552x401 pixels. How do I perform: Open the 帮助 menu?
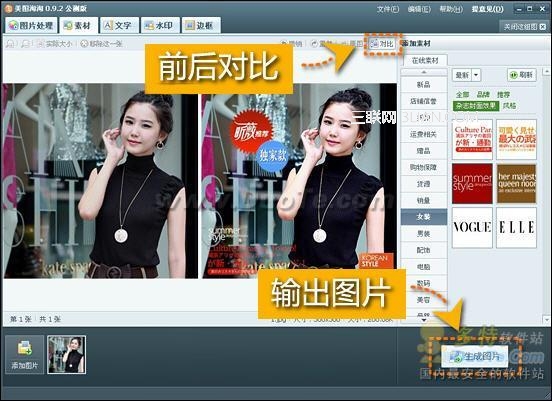pos(451,9)
